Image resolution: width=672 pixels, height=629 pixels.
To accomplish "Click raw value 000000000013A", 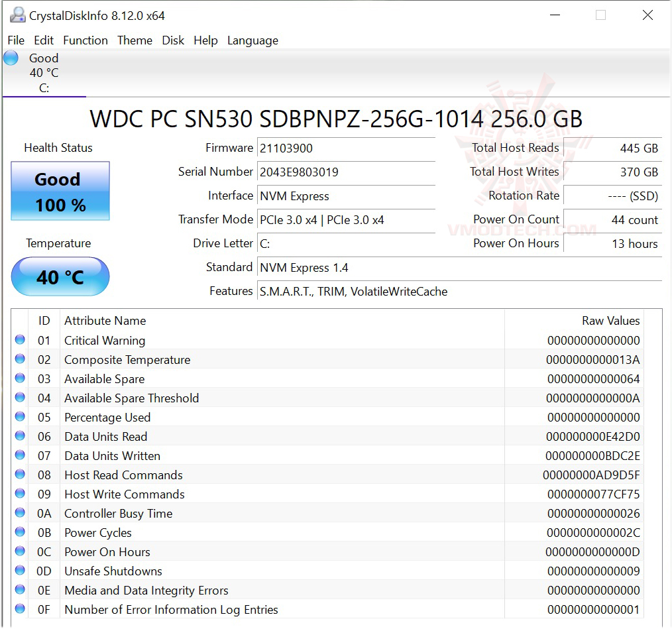I will pos(593,360).
